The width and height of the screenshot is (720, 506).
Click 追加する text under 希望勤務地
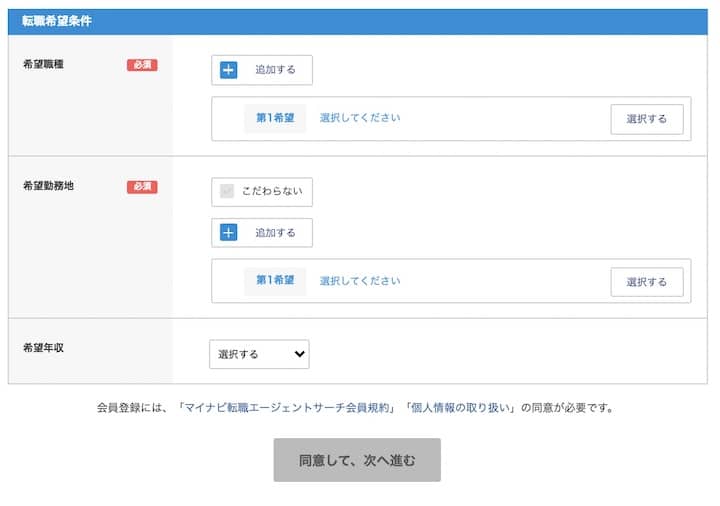[275, 233]
